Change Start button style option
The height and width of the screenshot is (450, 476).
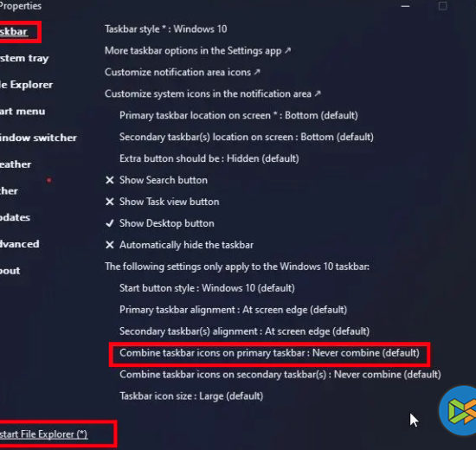(x=207, y=288)
